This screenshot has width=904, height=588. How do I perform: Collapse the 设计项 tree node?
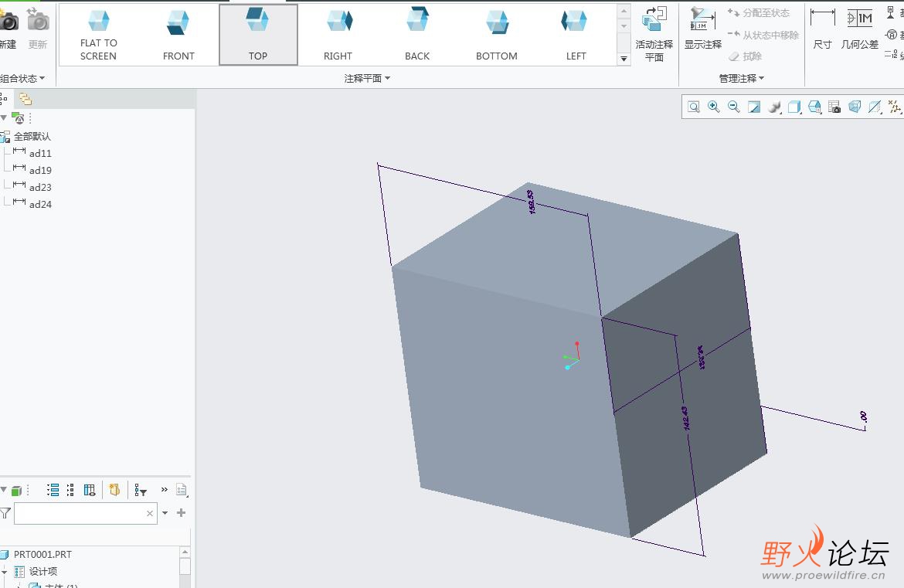pyautogui.click(x=4, y=572)
